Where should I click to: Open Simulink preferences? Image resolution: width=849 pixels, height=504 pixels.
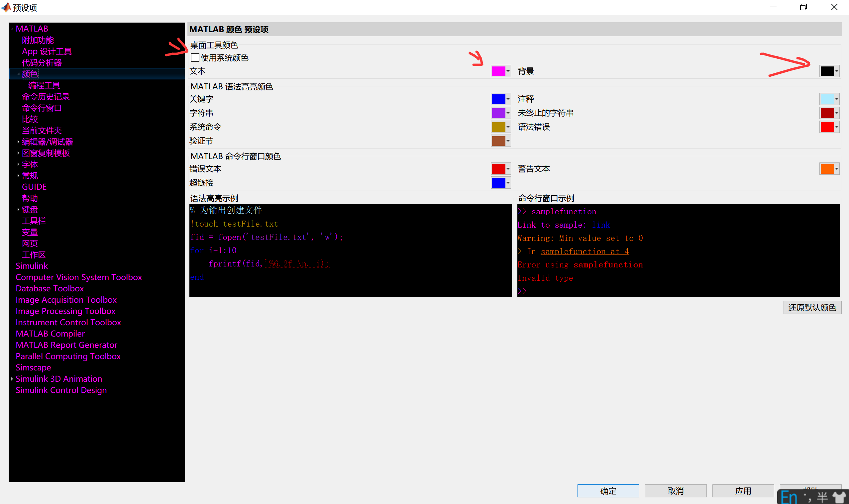[x=32, y=266]
